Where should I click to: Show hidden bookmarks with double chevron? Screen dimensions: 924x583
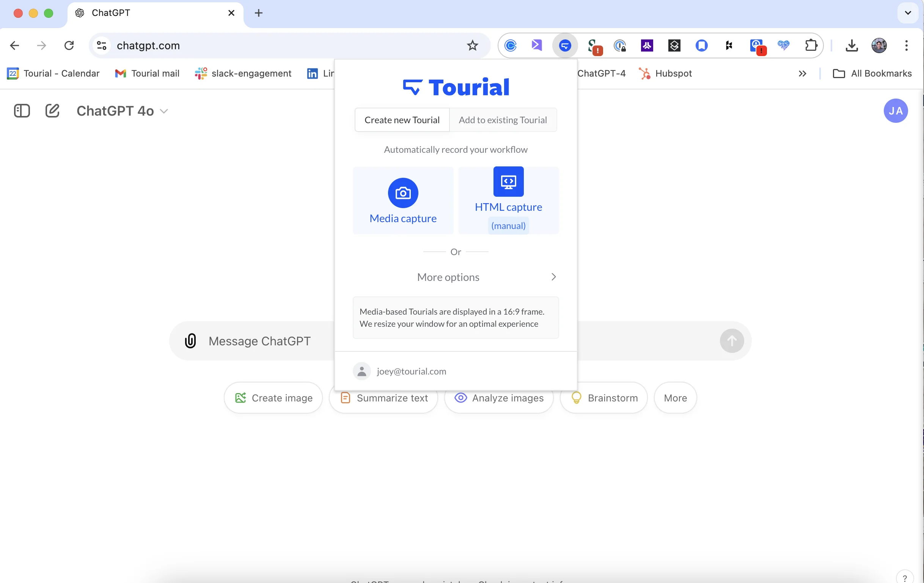click(x=802, y=73)
